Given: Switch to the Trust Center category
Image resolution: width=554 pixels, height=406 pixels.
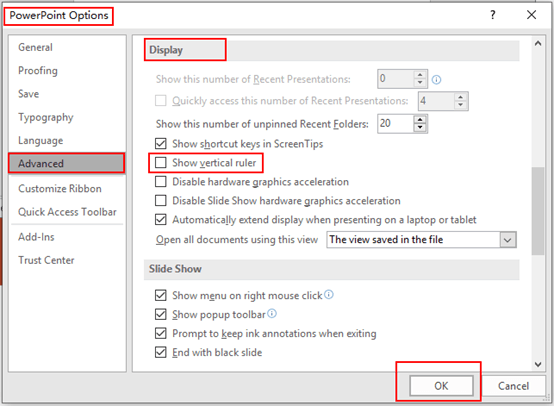Looking at the screenshot, I should [x=46, y=260].
